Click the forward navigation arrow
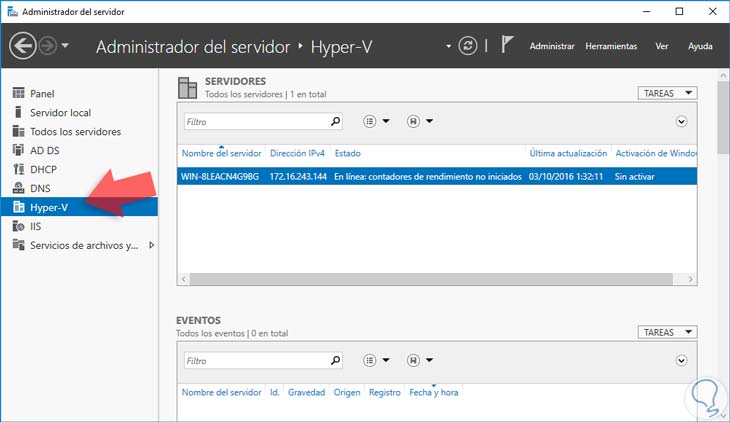730x422 pixels. point(47,46)
